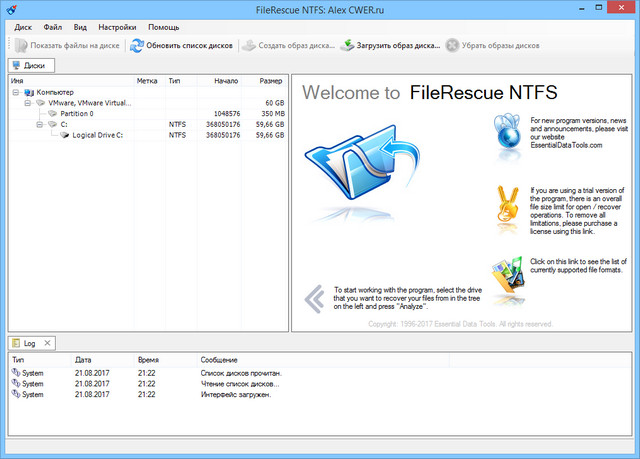
Task: Click the license keys icon
Action: pos(508,204)
